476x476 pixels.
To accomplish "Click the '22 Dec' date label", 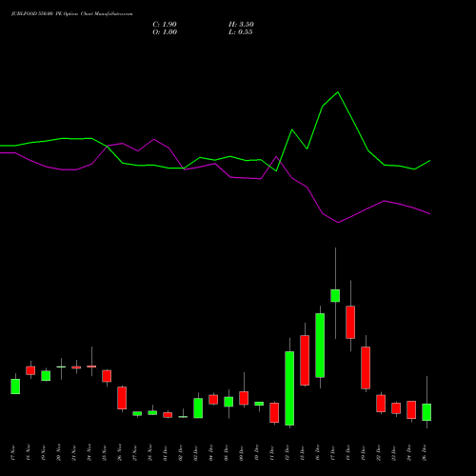I will click(x=379, y=452).
